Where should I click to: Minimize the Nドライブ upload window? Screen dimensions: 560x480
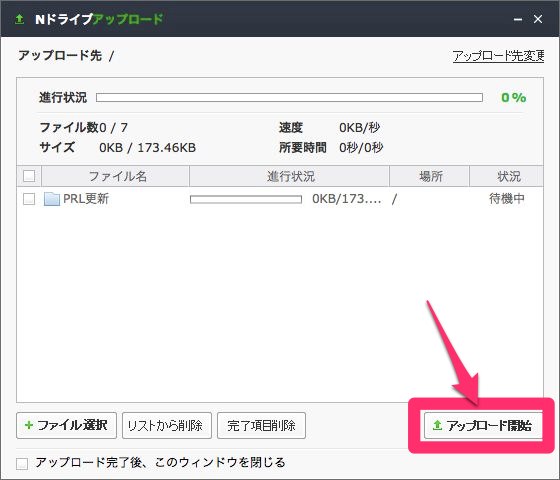click(518, 20)
